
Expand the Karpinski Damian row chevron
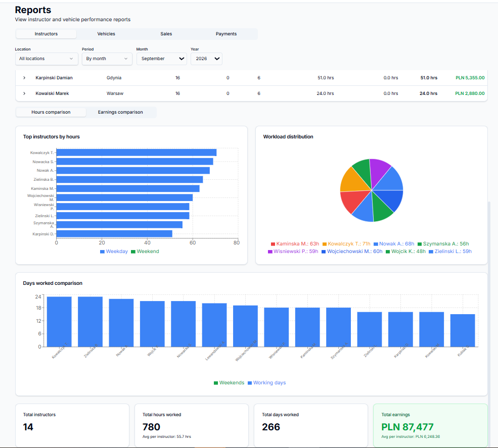24,78
